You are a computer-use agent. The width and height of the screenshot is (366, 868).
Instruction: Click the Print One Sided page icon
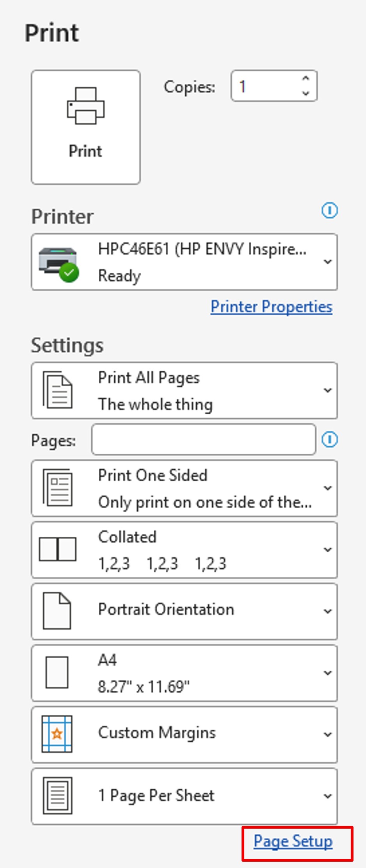point(58,488)
